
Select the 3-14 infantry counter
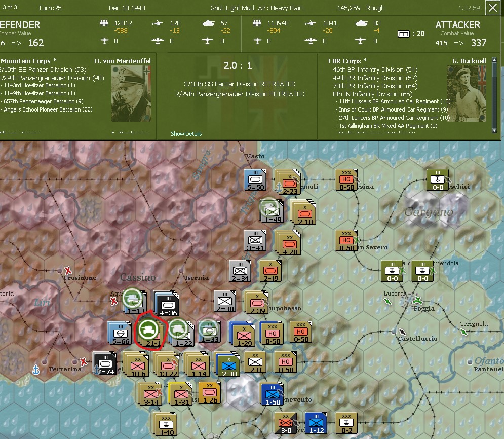[150, 394]
